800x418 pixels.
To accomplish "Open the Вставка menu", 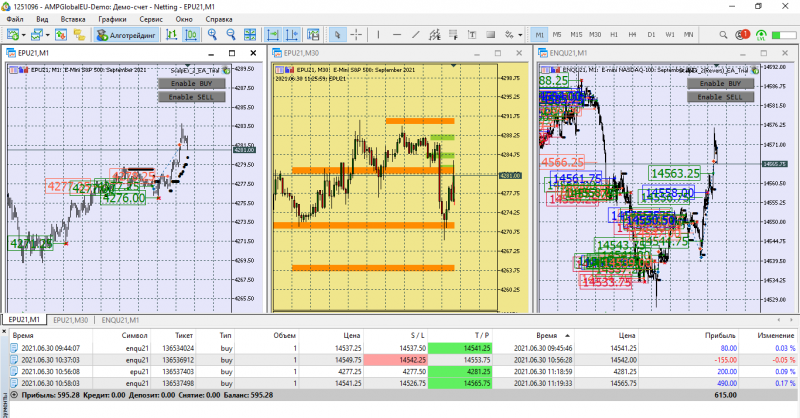I will (x=73, y=19).
